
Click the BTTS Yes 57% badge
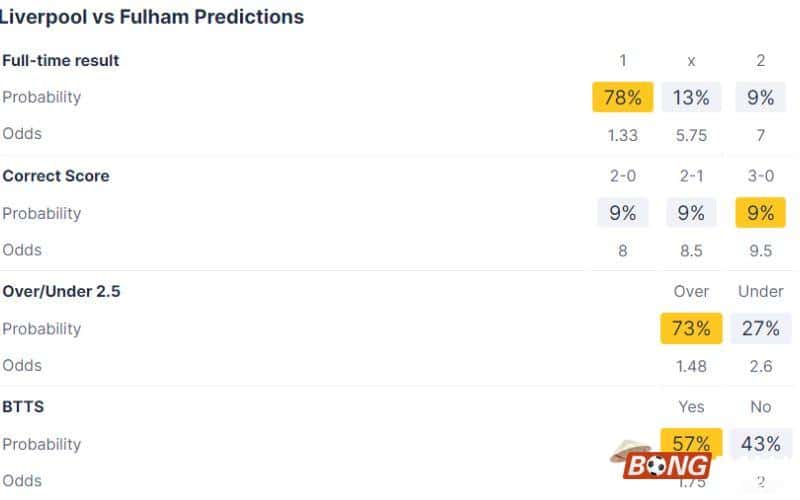click(691, 441)
